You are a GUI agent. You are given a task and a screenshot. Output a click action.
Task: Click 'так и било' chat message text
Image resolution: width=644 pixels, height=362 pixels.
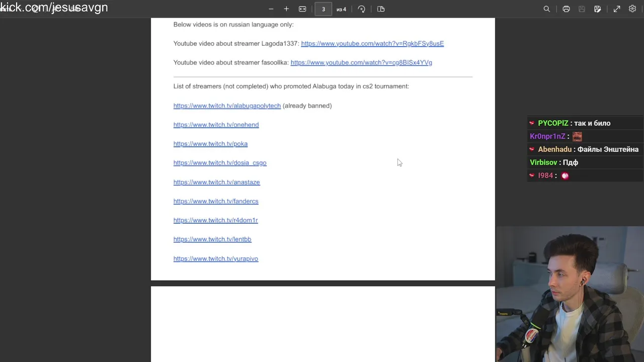pyautogui.click(x=592, y=123)
